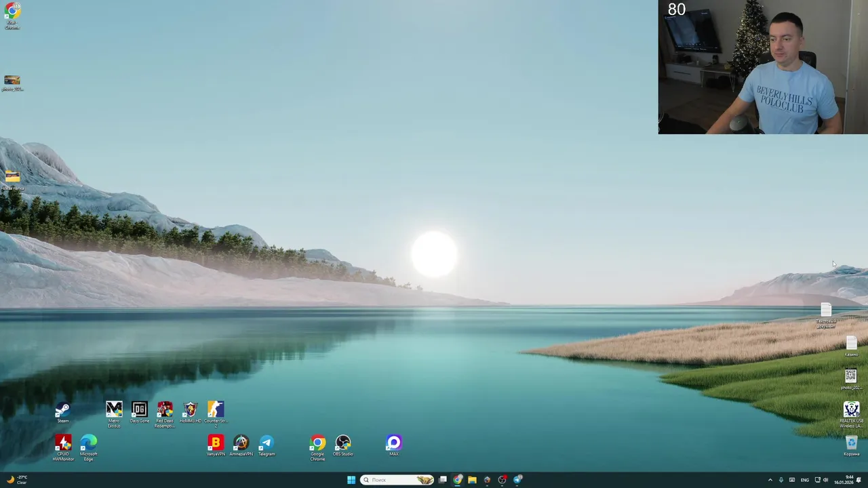
Task: Select the folder icon on the left edge
Action: pos(12,180)
